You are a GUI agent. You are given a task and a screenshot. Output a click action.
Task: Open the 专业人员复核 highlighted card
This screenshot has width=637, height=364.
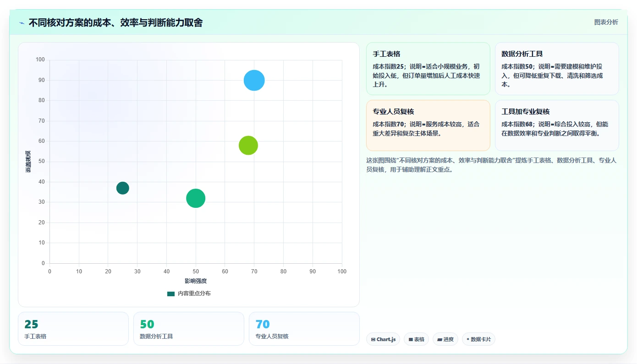pyautogui.click(x=428, y=125)
